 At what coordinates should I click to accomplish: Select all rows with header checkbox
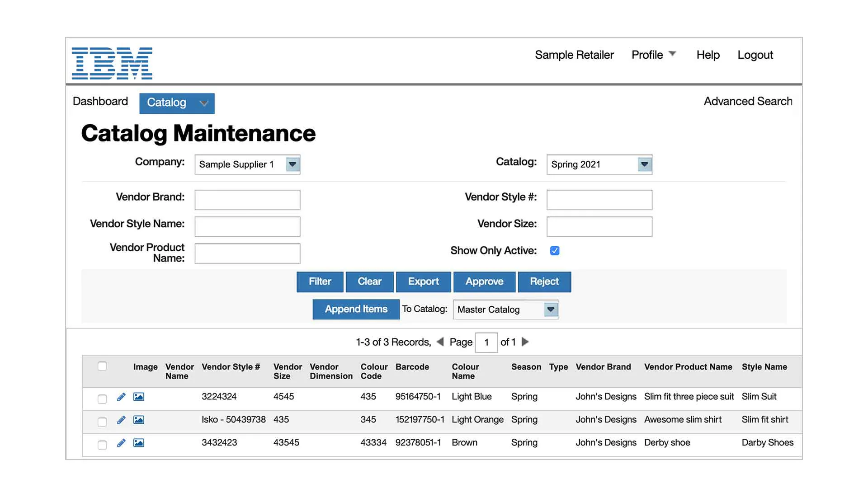pyautogui.click(x=102, y=366)
